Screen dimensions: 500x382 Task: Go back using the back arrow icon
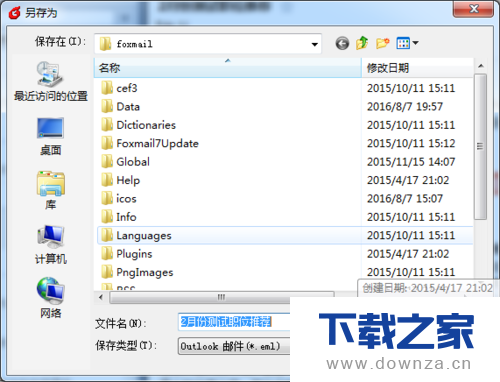(342, 43)
